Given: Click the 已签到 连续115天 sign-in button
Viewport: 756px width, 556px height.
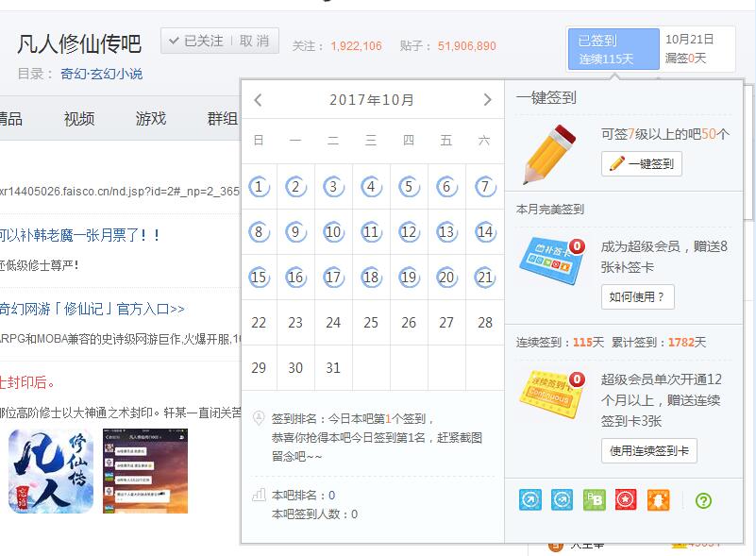Looking at the screenshot, I should pyautogui.click(x=613, y=49).
